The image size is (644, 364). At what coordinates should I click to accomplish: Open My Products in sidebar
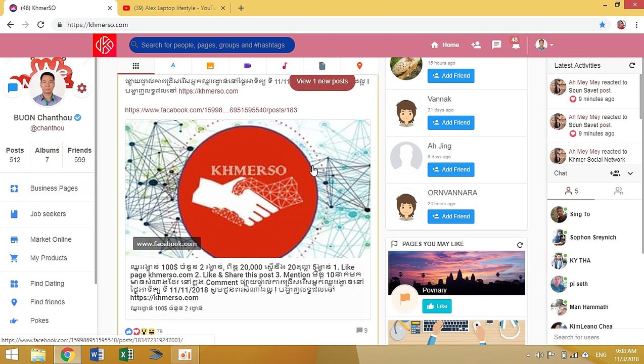49,258
